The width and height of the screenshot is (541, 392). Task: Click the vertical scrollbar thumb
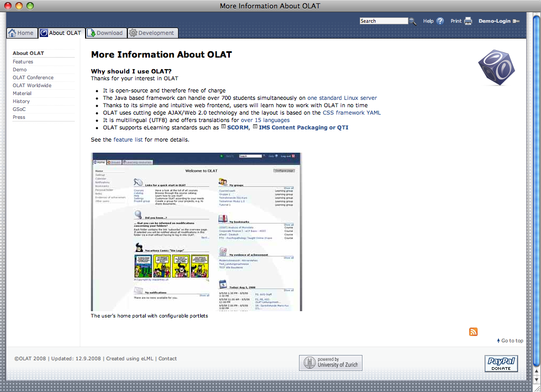(x=536, y=190)
